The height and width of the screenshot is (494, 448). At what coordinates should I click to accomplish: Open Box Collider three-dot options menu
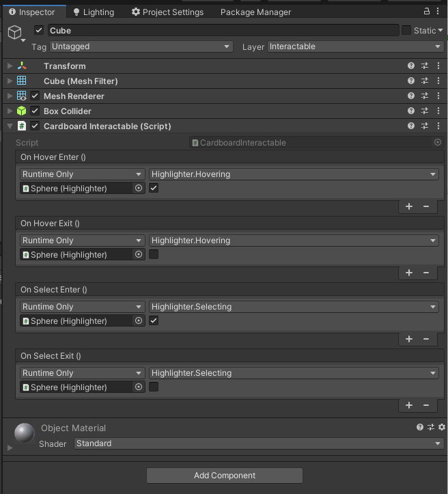(438, 111)
